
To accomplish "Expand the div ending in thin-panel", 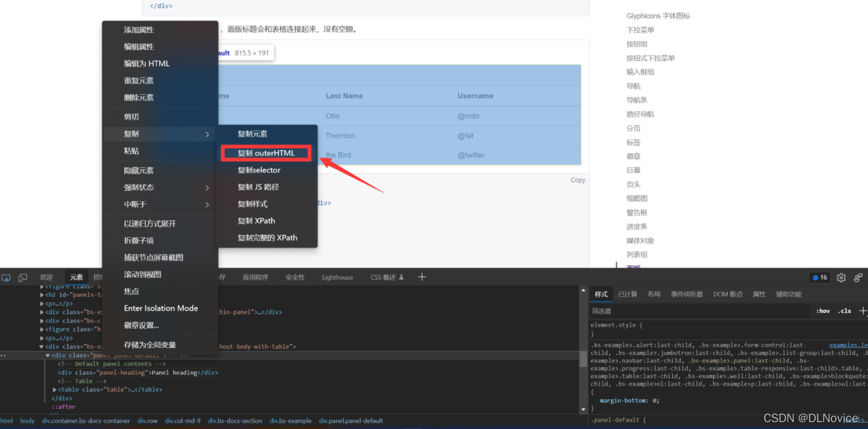I will click(42, 312).
